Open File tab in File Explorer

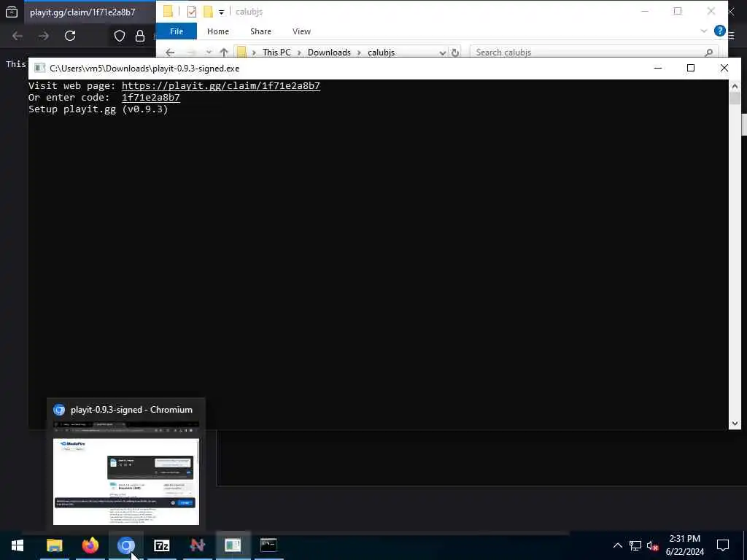[x=177, y=31]
